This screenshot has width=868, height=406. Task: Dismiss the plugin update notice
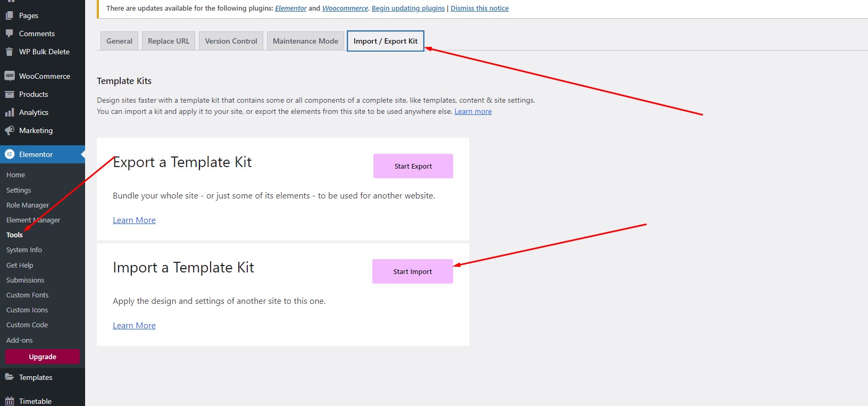[479, 9]
